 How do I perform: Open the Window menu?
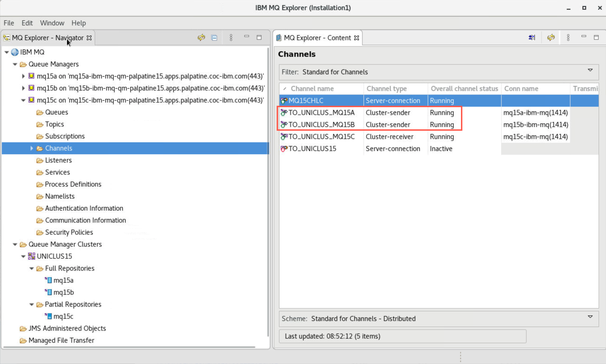point(52,23)
